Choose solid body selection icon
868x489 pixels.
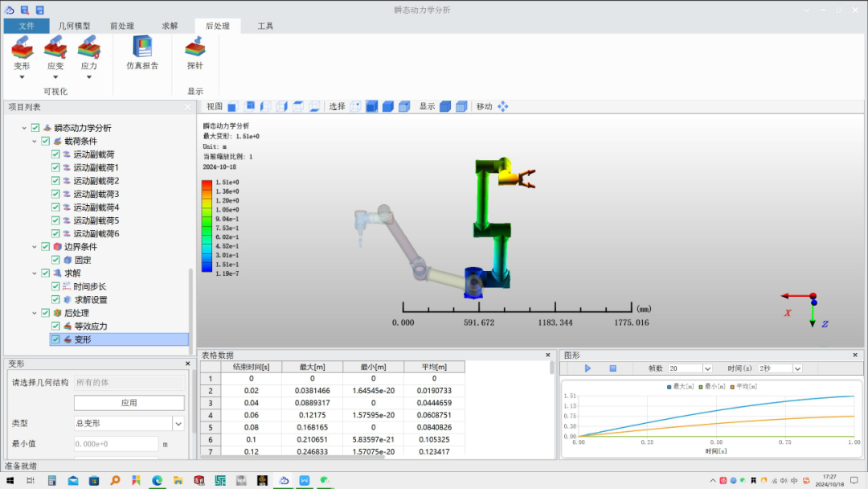pyautogui.click(x=388, y=107)
